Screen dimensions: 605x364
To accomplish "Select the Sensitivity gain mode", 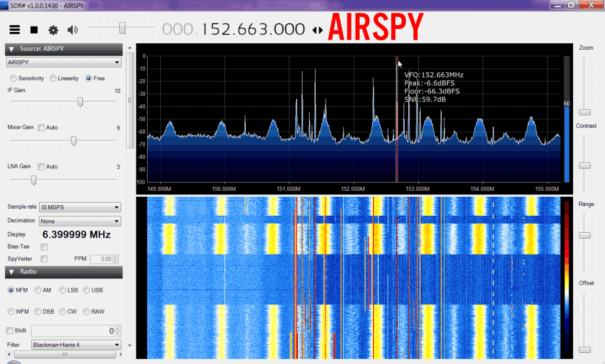I will [x=13, y=78].
